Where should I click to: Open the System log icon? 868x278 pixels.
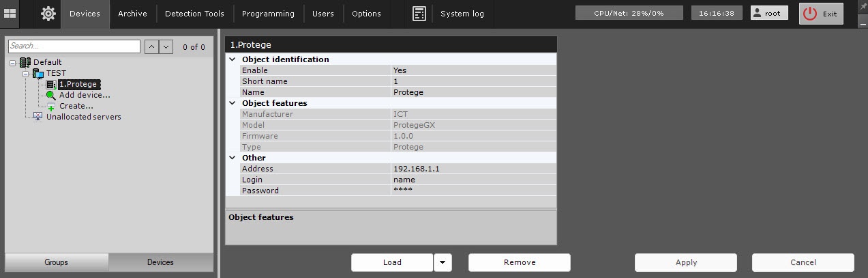420,14
